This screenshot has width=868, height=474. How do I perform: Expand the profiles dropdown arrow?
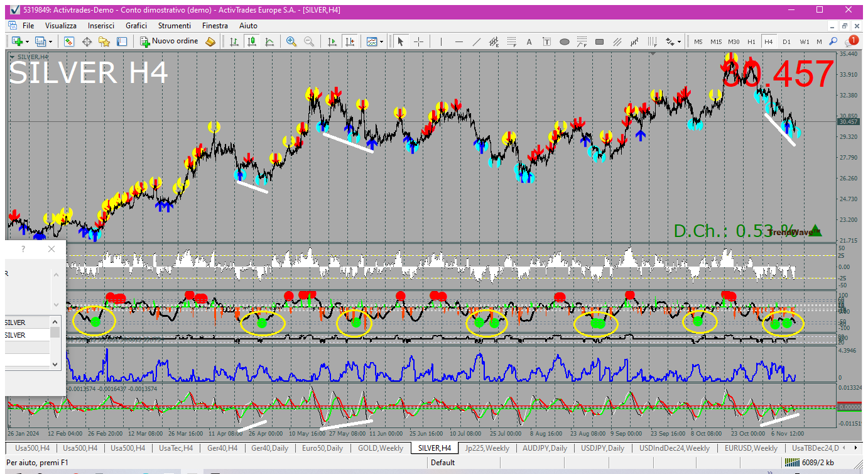[x=51, y=41]
